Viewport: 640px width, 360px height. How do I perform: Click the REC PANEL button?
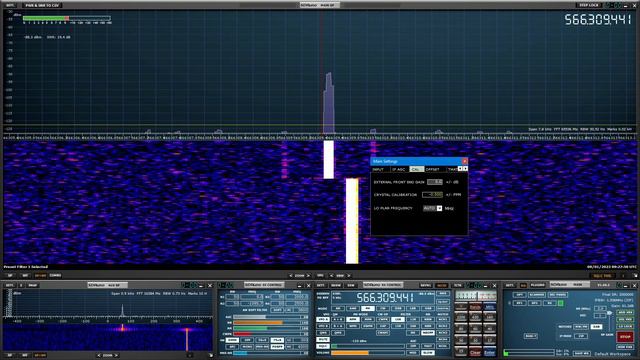[558, 295]
